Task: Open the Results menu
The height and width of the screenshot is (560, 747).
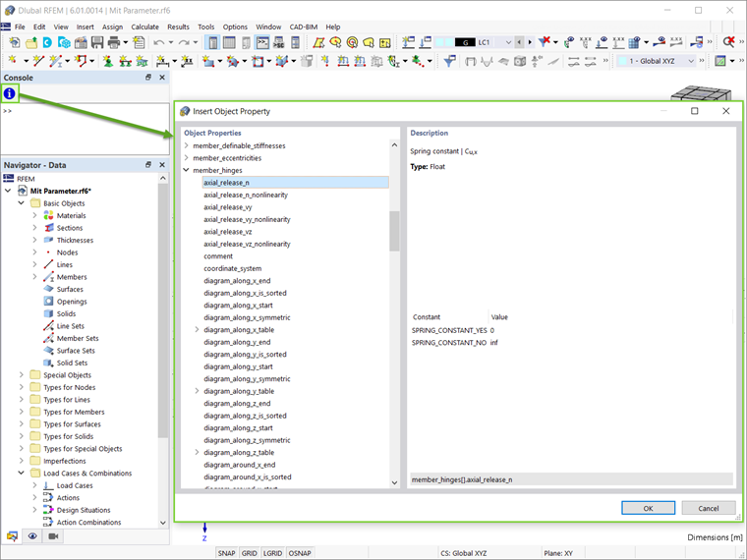Action: (178, 28)
